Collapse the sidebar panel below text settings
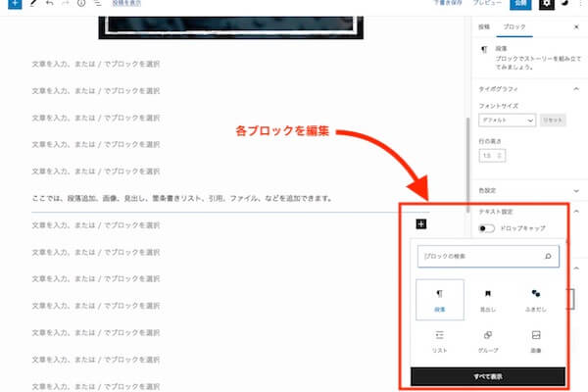 (576, 269)
